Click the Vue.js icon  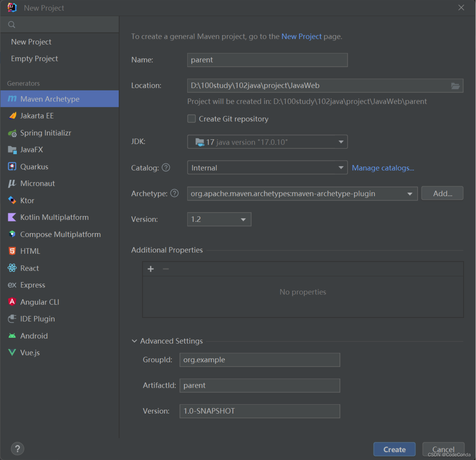pyautogui.click(x=12, y=352)
